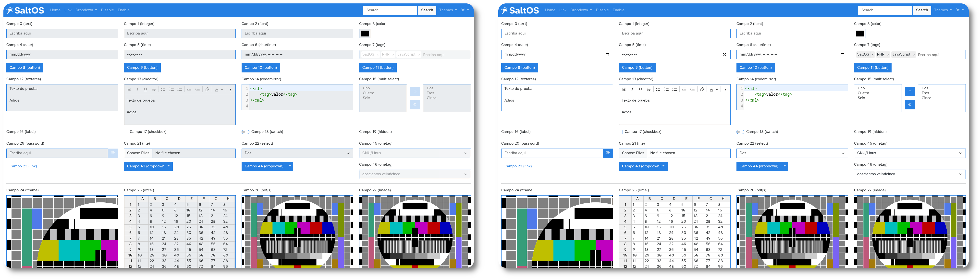
Task: Insert link via right panel ckeditor link icon
Action: tap(702, 90)
